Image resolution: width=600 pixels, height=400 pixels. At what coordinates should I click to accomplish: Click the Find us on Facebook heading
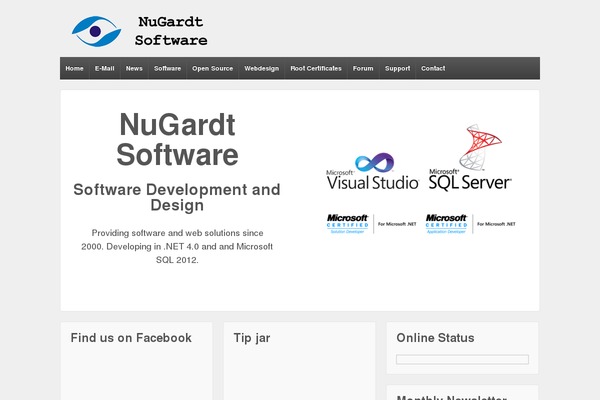131,338
